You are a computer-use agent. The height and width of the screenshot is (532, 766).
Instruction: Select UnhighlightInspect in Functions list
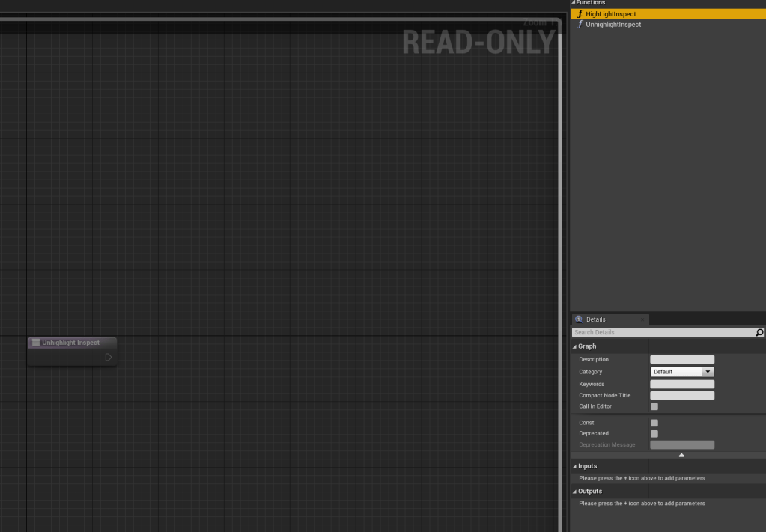613,25
